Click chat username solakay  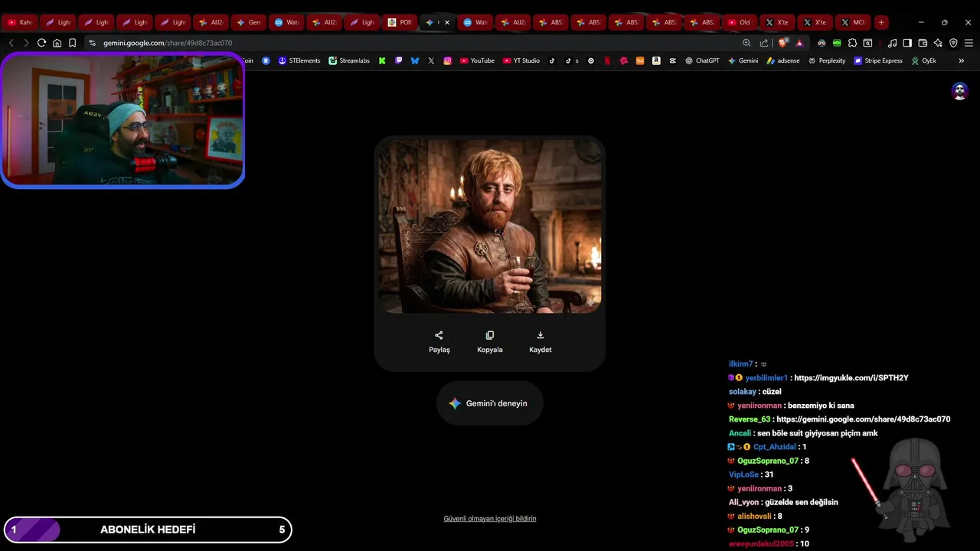(x=743, y=392)
